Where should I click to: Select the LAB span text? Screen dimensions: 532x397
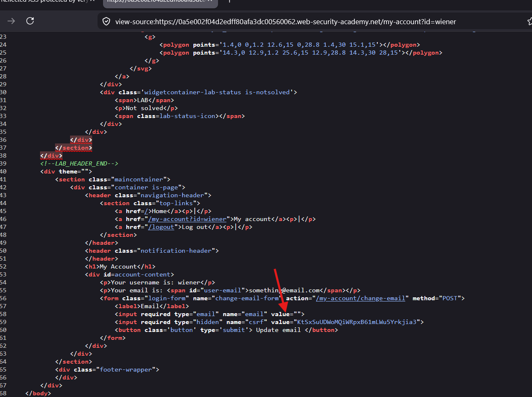[x=143, y=100]
